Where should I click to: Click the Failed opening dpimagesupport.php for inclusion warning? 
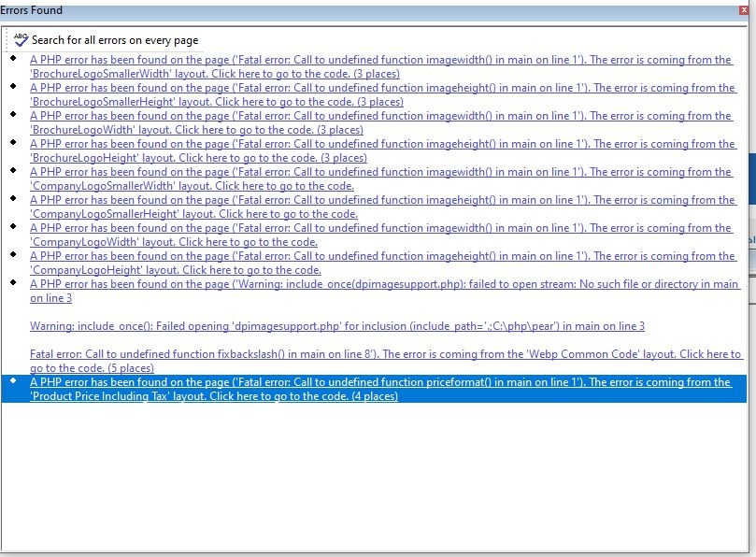pyautogui.click(x=337, y=326)
